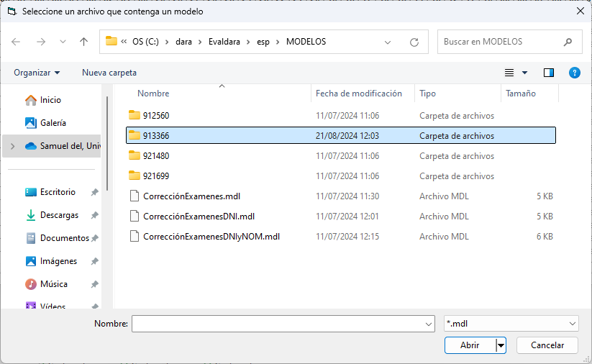Open Imágenes in the sidebar
592x364 pixels.
coord(51,261)
